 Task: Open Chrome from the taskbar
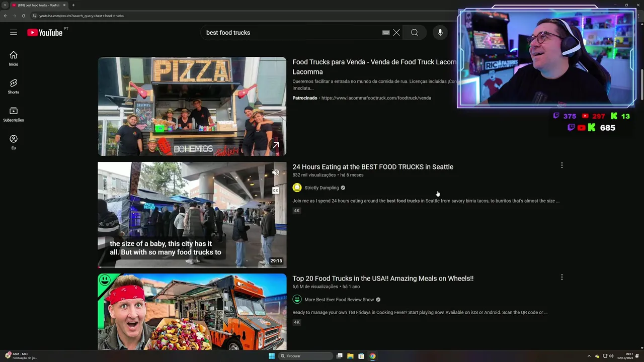372,356
